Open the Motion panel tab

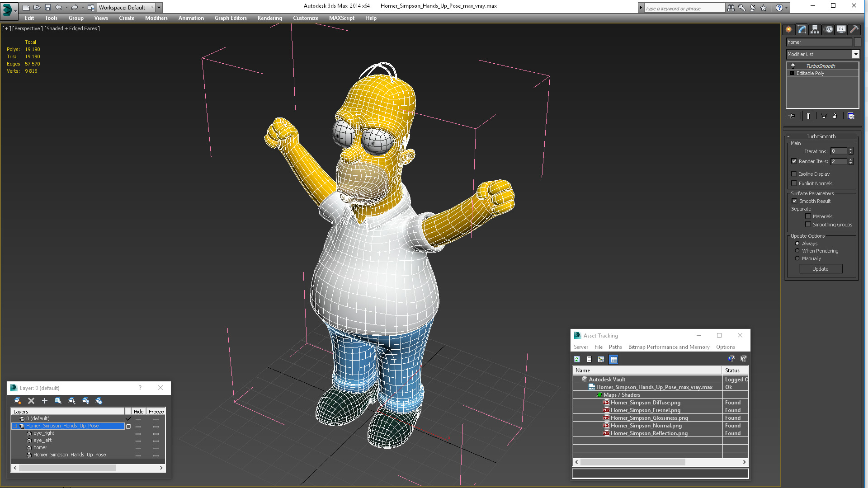828,29
